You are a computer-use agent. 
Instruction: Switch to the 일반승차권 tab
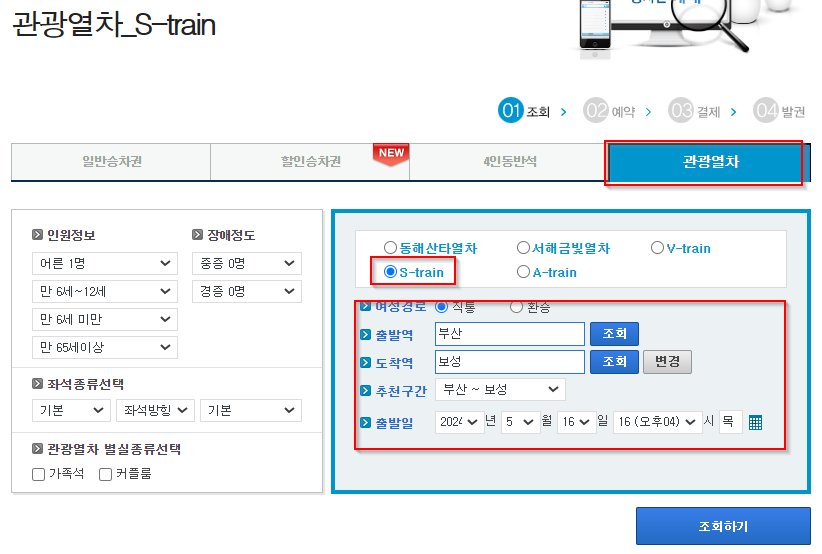111,162
